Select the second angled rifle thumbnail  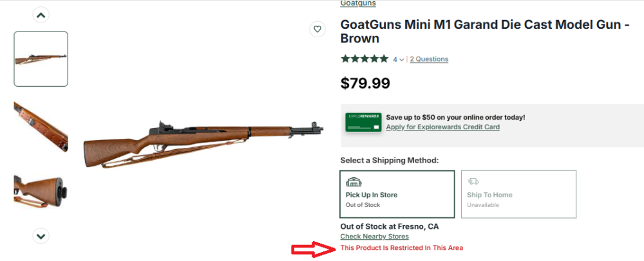point(41,125)
